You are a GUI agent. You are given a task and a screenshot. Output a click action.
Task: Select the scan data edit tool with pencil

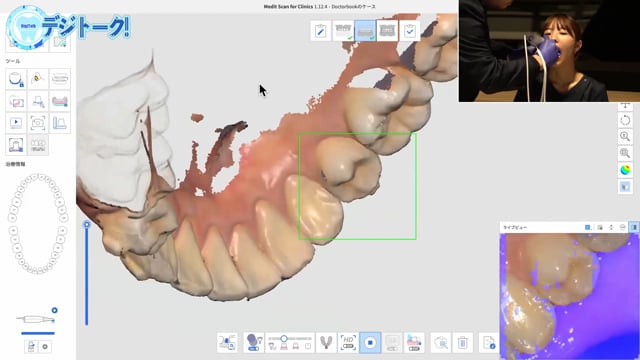pyautogui.click(x=38, y=101)
